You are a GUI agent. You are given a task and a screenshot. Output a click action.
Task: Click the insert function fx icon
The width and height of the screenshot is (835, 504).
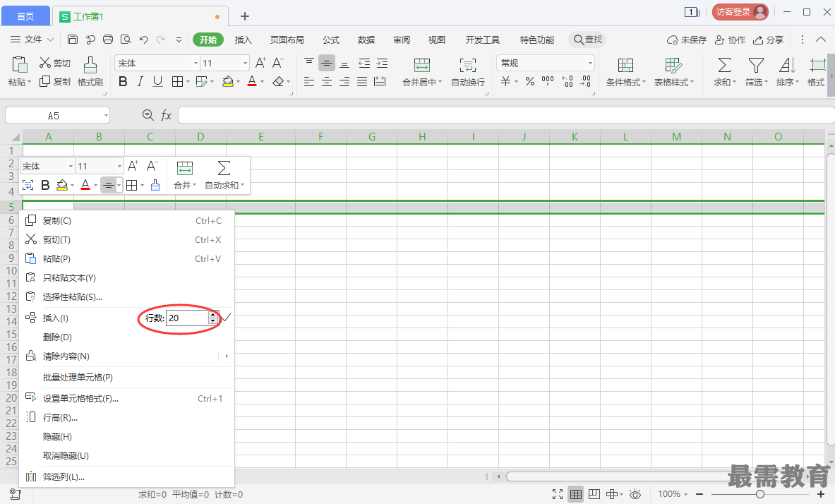(x=166, y=115)
